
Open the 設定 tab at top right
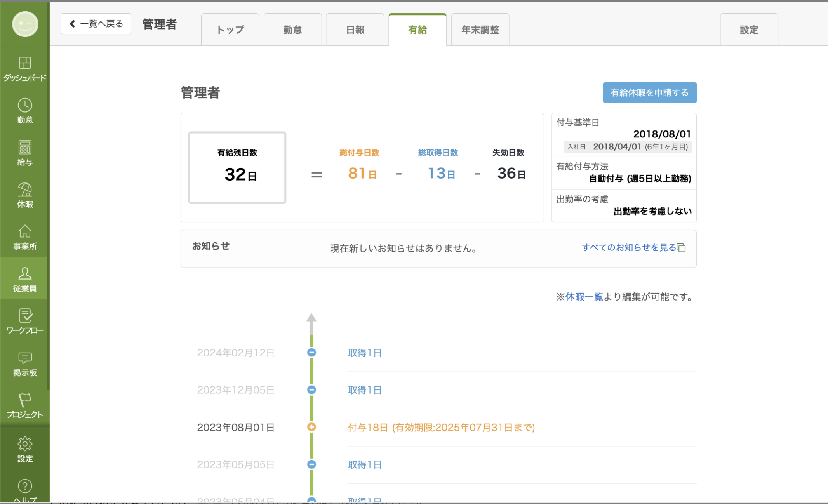click(x=749, y=30)
